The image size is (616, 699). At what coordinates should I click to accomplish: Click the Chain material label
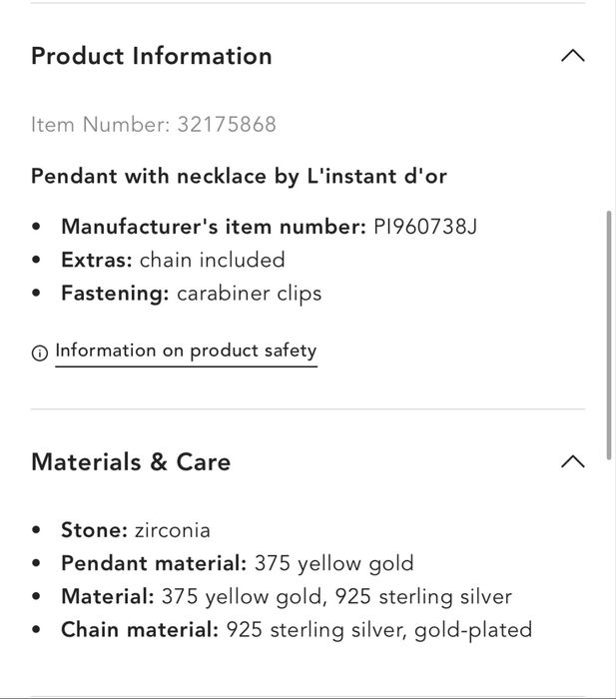140,630
